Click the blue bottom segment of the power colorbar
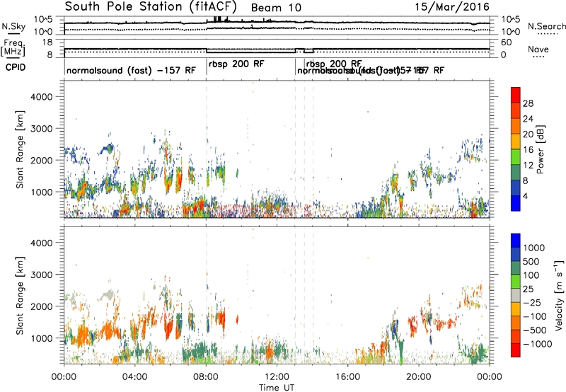The width and height of the screenshot is (566, 392). [x=516, y=203]
